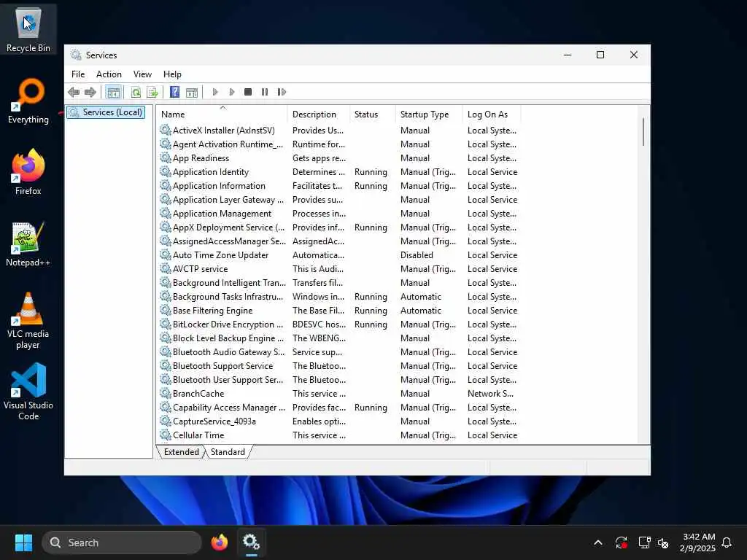Expand the system tray hidden icons chevron
The height and width of the screenshot is (560, 747).
coord(598,542)
